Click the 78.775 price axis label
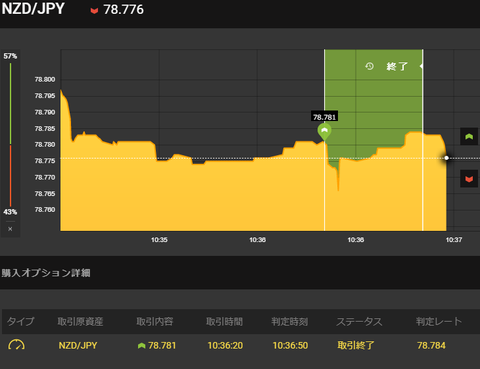 click(45, 161)
